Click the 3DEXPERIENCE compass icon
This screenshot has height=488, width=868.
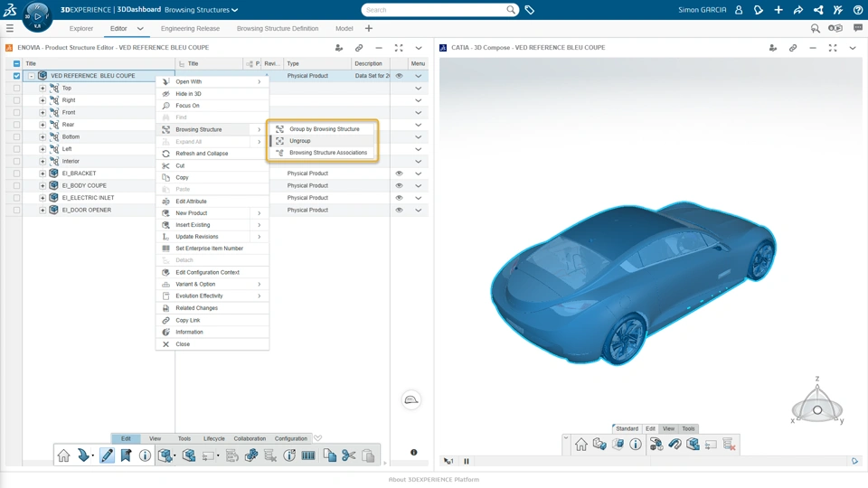click(37, 15)
